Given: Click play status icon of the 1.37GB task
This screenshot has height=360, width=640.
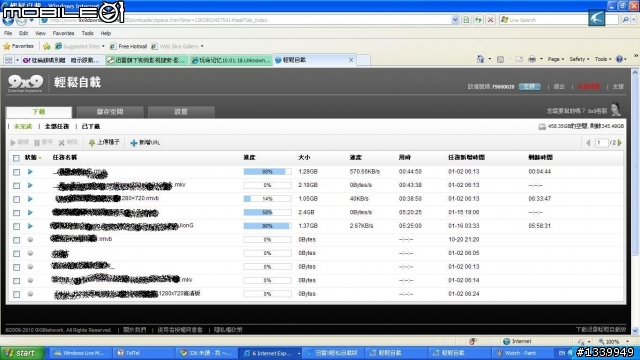Looking at the screenshot, I should [30, 226].
